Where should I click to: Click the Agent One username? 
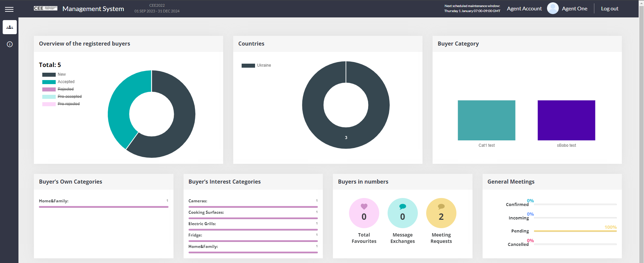pos(575,9)
